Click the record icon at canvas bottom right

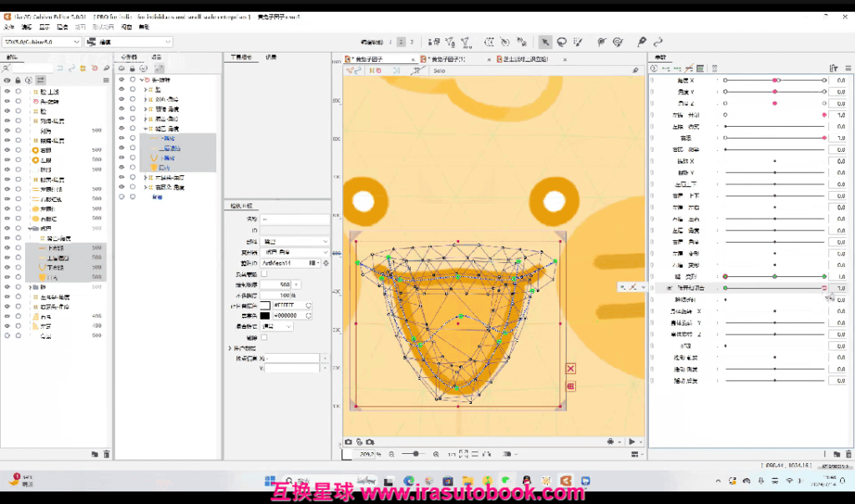(x=610, y=442)
